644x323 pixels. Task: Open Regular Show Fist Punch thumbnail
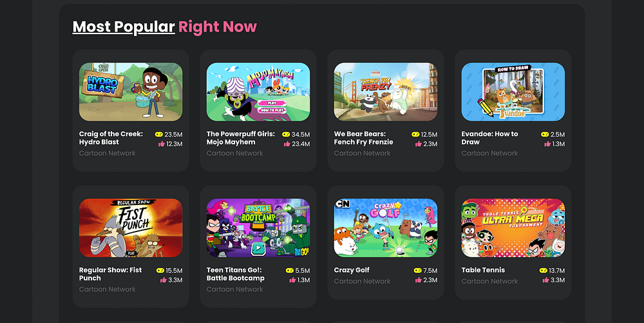tap(131, 228)
